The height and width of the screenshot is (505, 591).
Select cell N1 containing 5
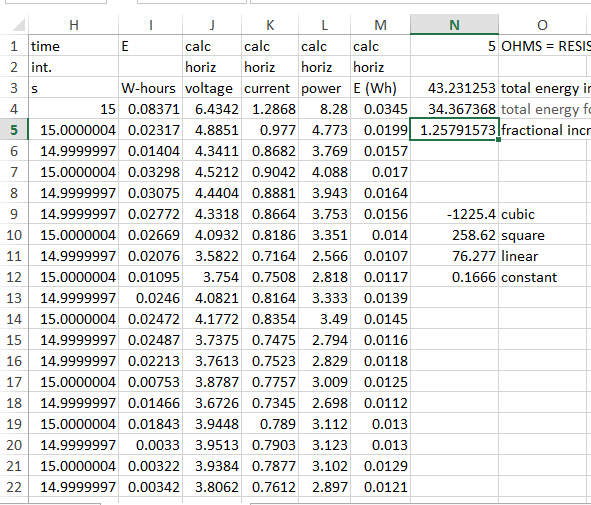coord(454,46)
